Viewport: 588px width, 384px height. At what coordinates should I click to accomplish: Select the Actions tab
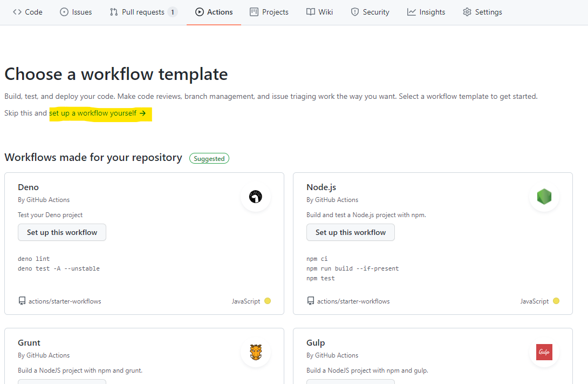pyautogui.click(x=214, y=12)
